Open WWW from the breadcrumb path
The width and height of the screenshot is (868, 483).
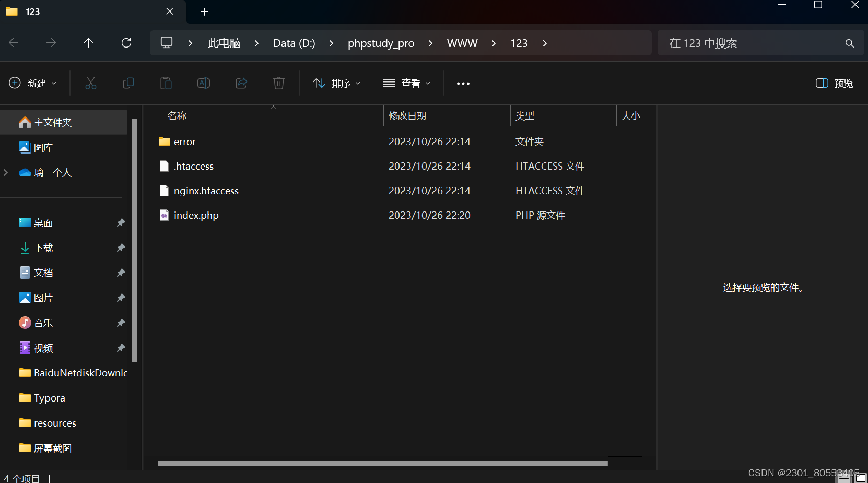pos(462,43)
